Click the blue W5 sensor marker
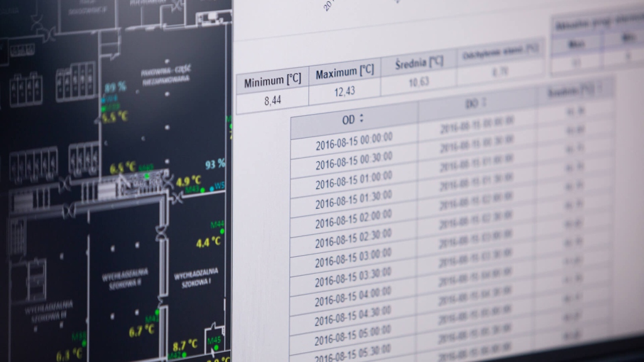644x362 pixels. tap(219, 186)
